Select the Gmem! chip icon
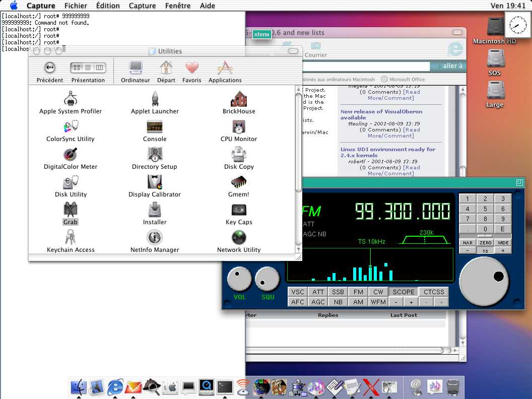 (238, 182)
